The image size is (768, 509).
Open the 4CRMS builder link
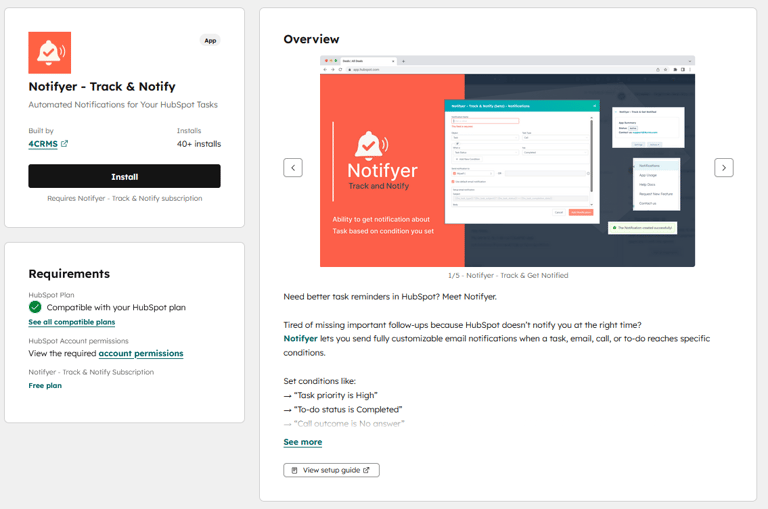coord(43,144)
